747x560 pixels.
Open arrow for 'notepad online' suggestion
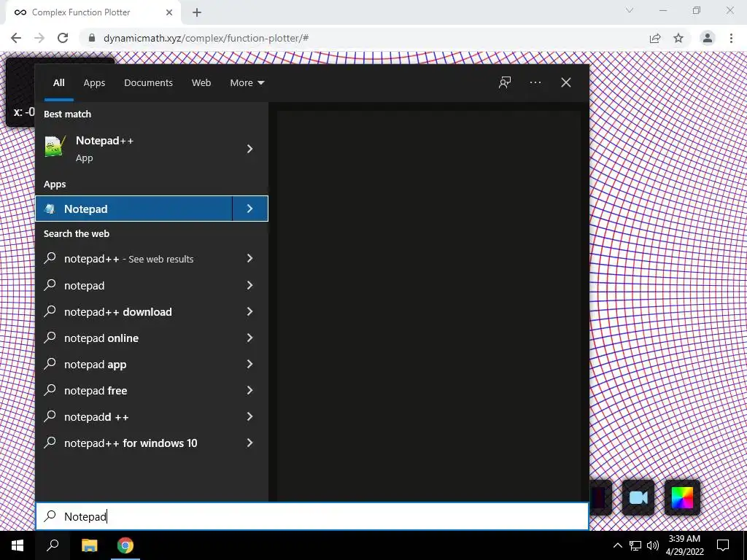pos(249,338)
